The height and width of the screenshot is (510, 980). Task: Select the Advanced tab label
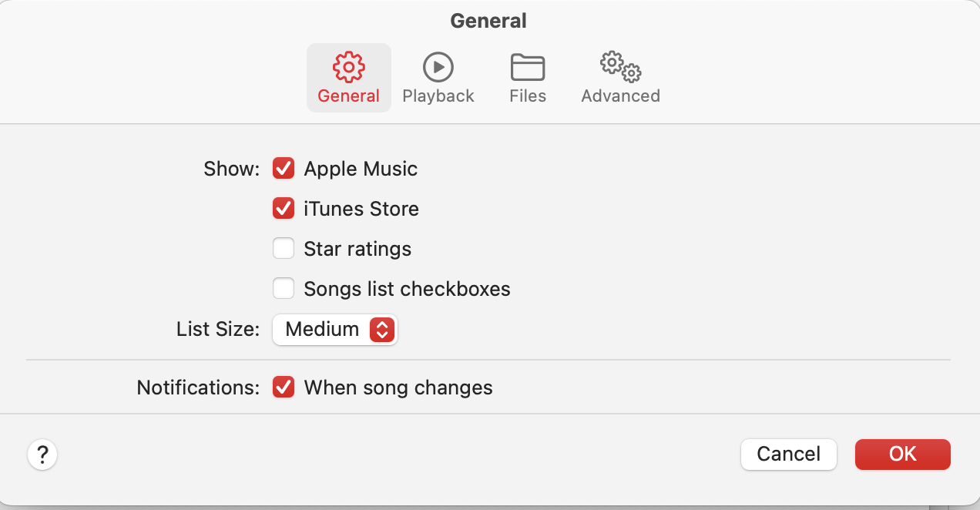click(x=620, y=96)
